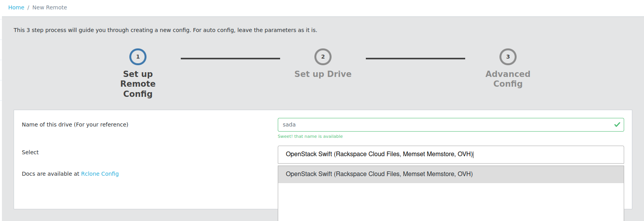Open the Rclone Config docs link
This screenshot has height=221, width=644.
click(100, 174)
